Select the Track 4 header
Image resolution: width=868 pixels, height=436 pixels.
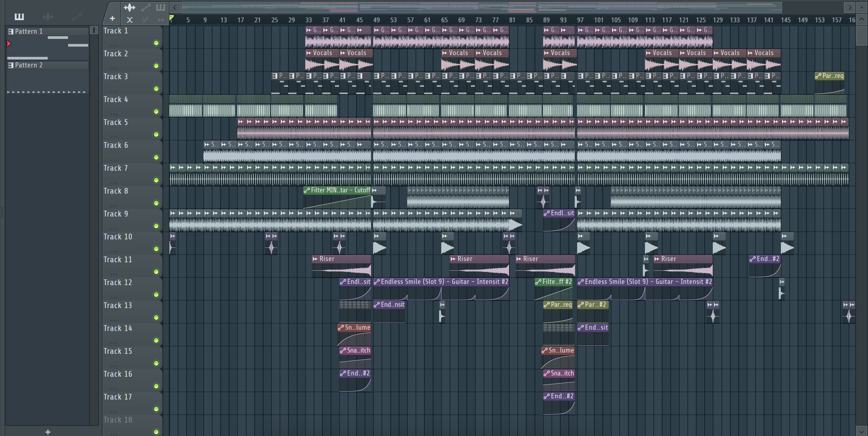click(132, 105)
